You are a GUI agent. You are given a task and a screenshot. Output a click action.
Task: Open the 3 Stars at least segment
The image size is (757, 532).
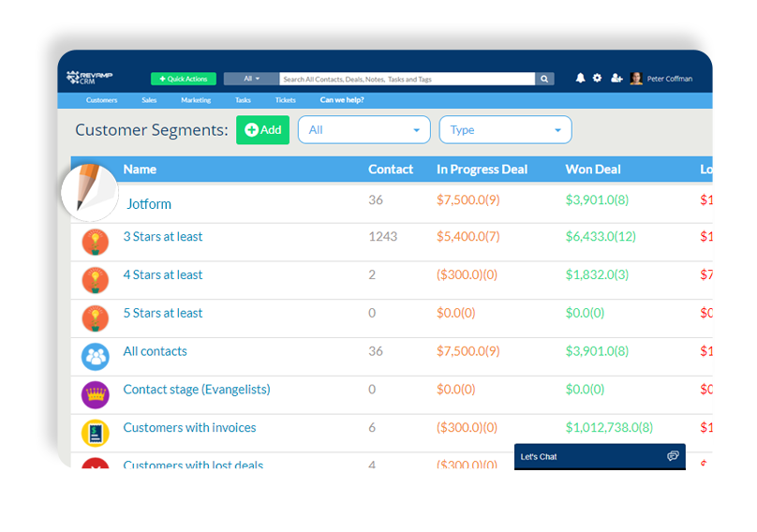pyautogui.click(x=163, y=237)
